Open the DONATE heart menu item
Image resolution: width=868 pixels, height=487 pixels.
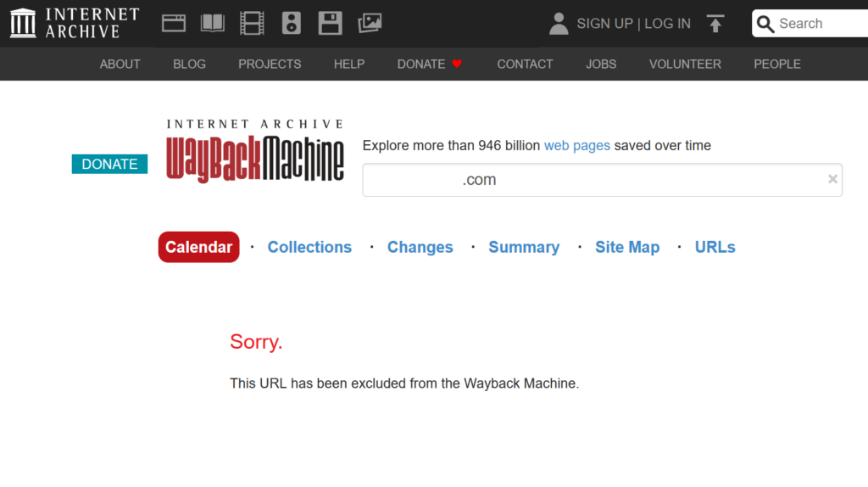point(430,64)
